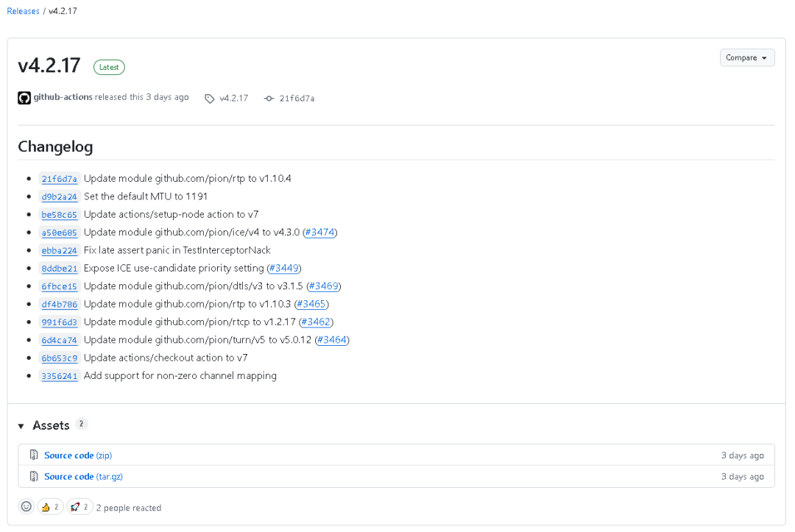The width and height of the screenshot is (795, 532).
Task: Click the tar.gz file icon for Source code
Action: [33, 476]
